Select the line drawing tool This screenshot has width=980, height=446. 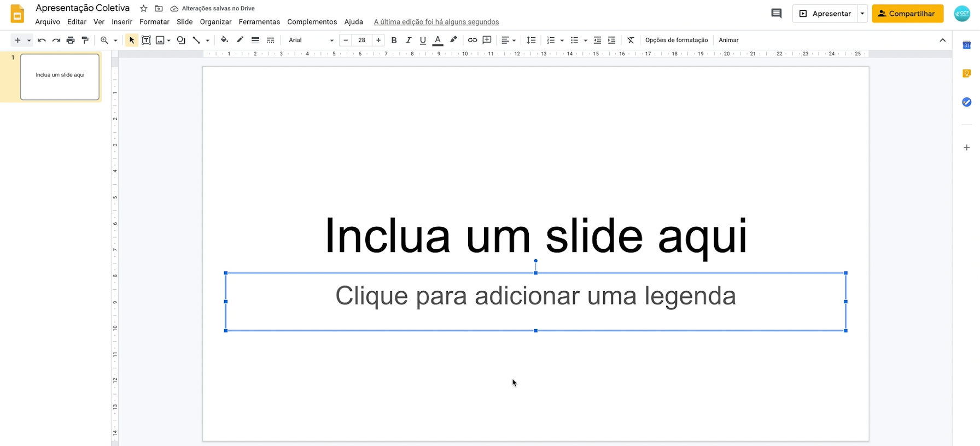point(196,40)
